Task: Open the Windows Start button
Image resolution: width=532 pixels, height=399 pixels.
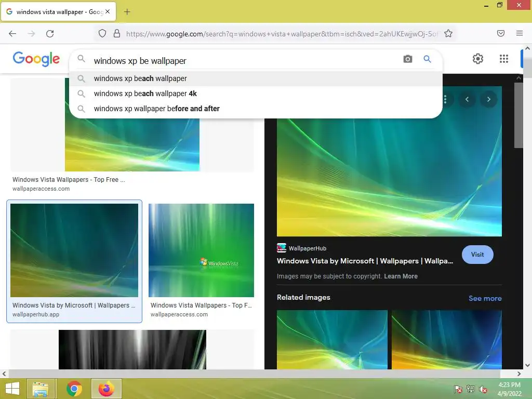Action: point(12,389)
